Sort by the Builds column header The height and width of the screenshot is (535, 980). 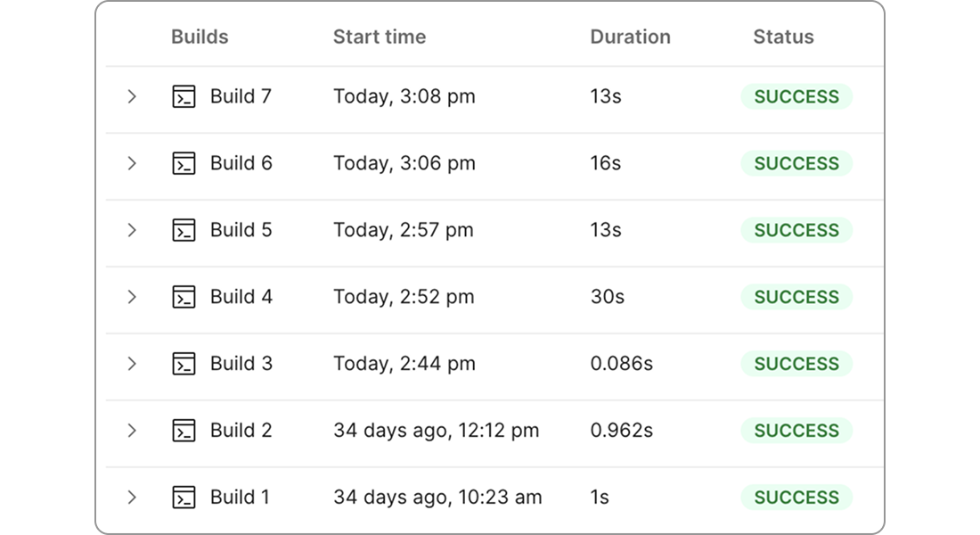pos(200,37)
